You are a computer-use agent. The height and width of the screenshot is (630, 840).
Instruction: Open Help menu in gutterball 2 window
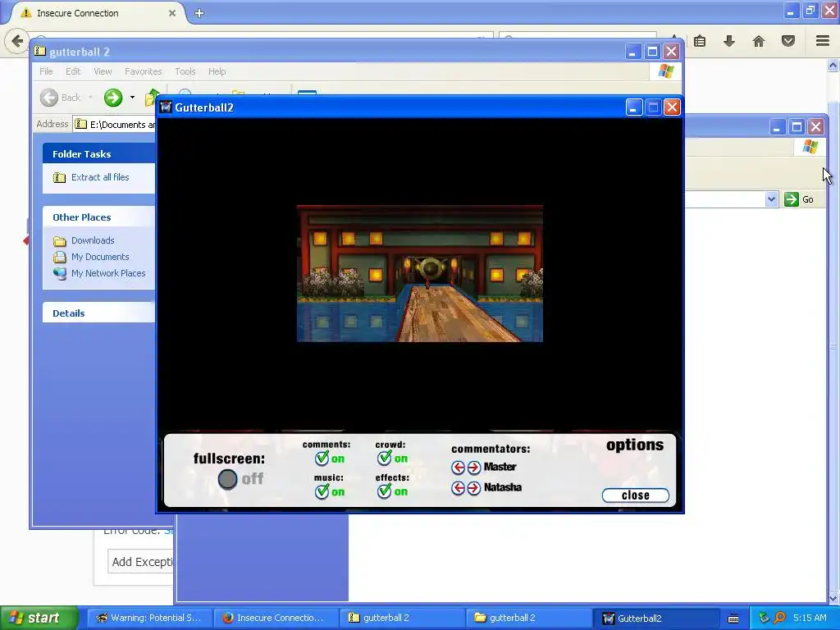pyautogui.click(x=217, y=71)
